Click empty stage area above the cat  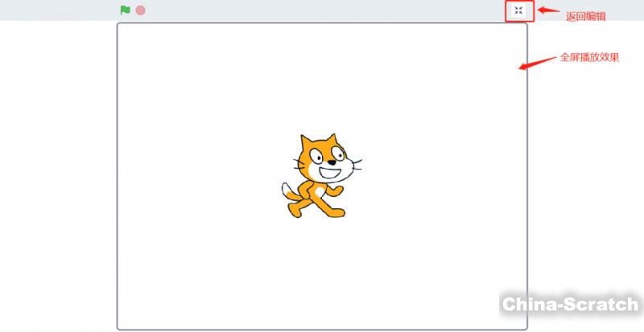point(321,78)
